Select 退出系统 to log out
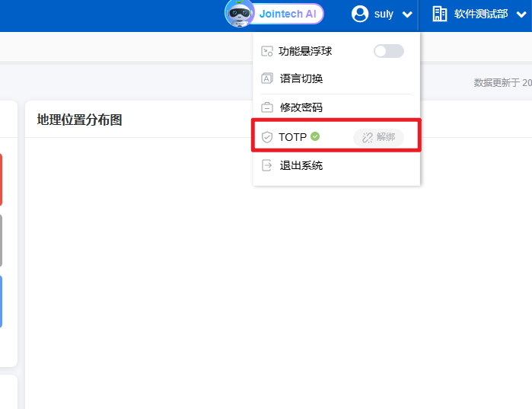This screenshot has width=532, height=409. 301,165
